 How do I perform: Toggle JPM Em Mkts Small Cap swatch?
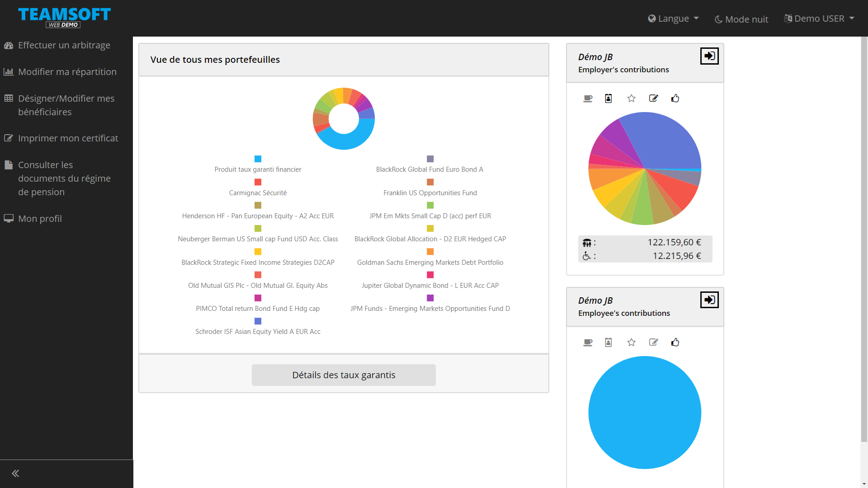point(430,205)
